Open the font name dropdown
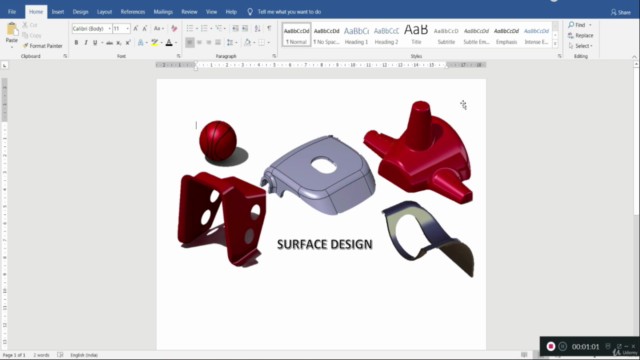 (x=109, y=29)
